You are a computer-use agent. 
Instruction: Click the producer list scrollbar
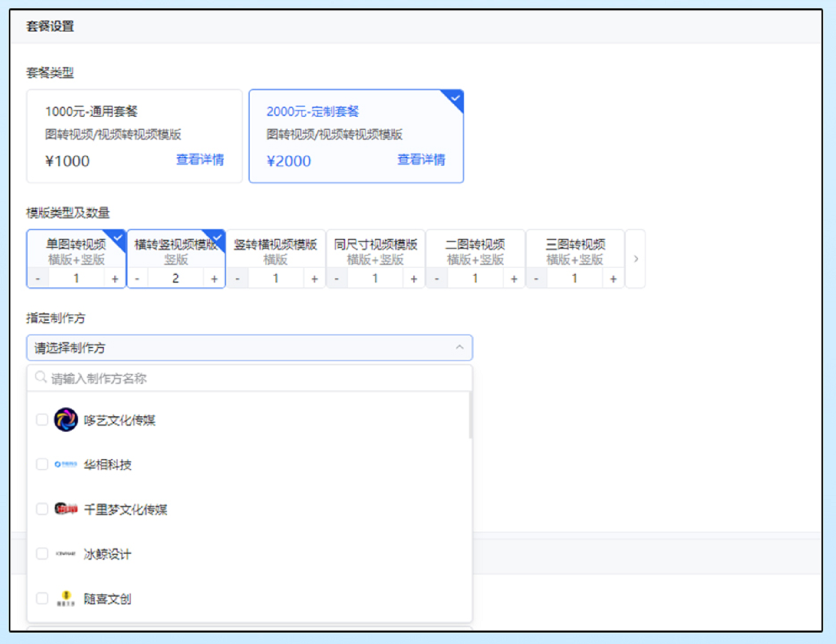pos(470,415)
